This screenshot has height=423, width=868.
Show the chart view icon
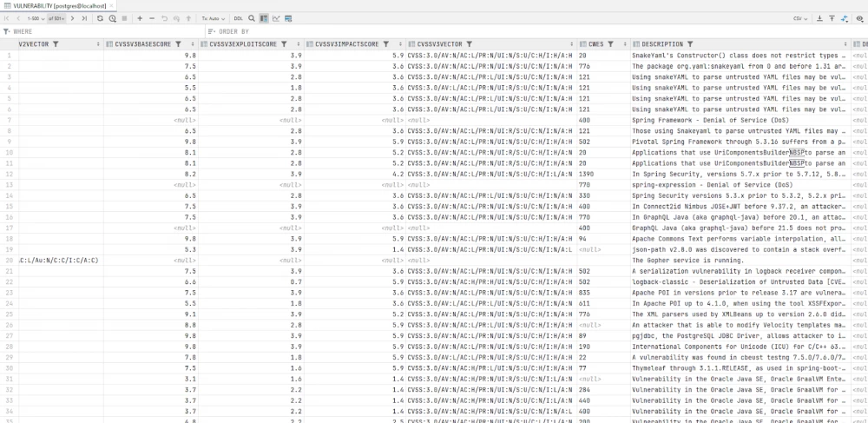pos(276,17)
